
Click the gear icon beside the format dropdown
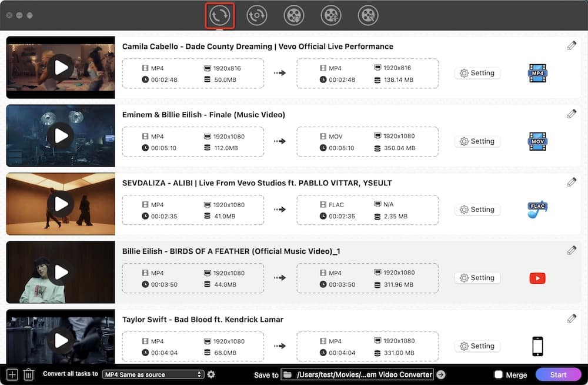pyautogui.click(x=211, y=374)
